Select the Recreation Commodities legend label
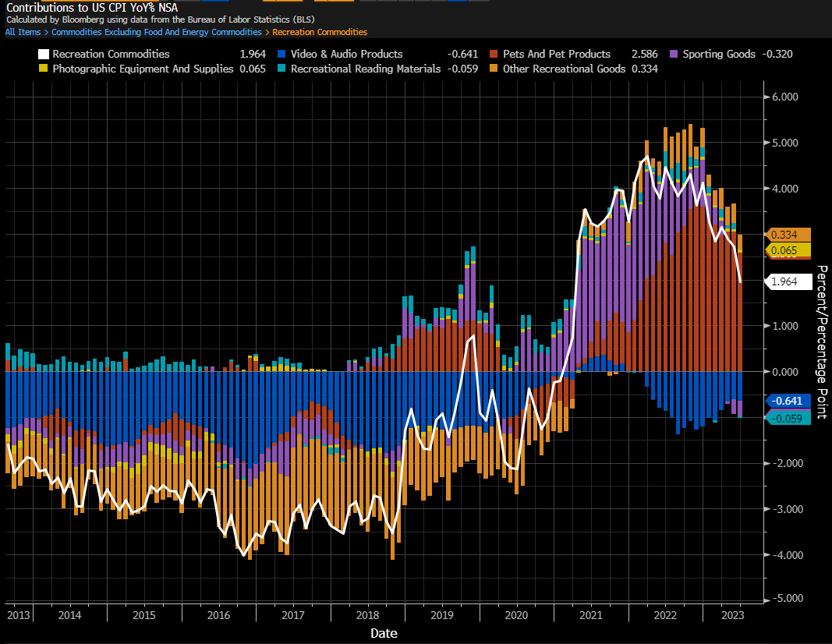The height and width of the screenshot is (644, 832). coord(111,54)
